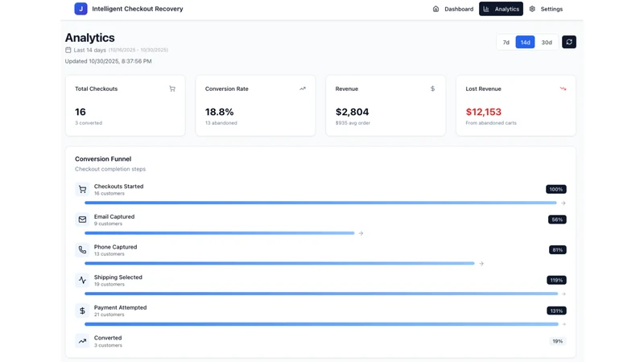Click the Shipping Selected activity icon
The height and width of the screenshot is (362, 644).
click(x=82, y=280)
